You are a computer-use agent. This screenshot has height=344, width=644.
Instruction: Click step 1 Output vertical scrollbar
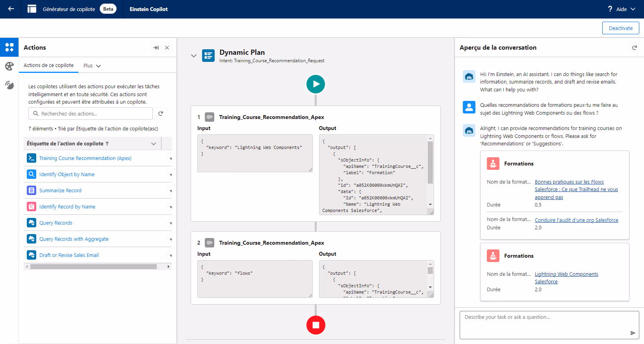click(x=430, y=162)
